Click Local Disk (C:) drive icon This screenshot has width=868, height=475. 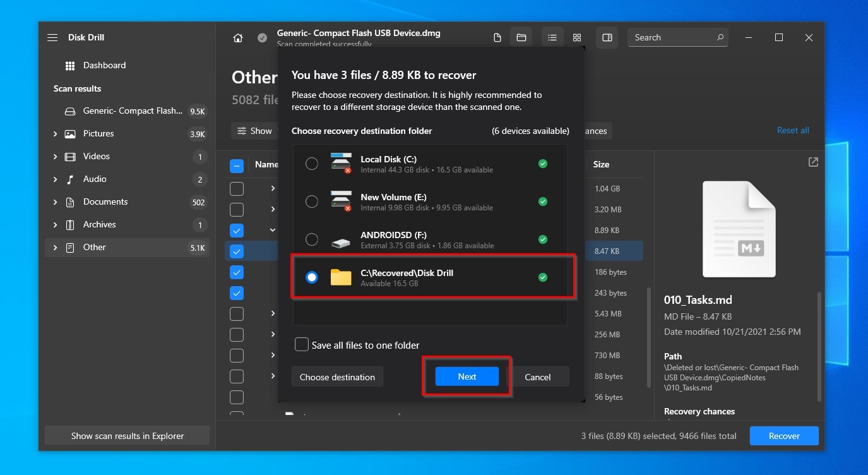[x=341, y=163]
